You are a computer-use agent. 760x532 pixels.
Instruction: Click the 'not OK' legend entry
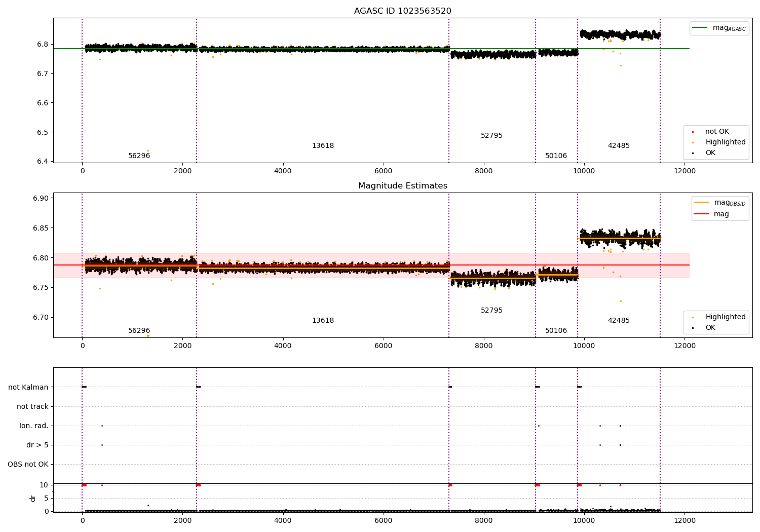[x=717, y=132]
